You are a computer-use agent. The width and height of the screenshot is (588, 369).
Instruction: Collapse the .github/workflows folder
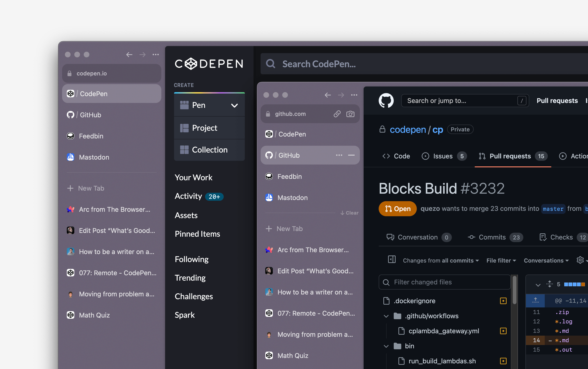(386, 316)
